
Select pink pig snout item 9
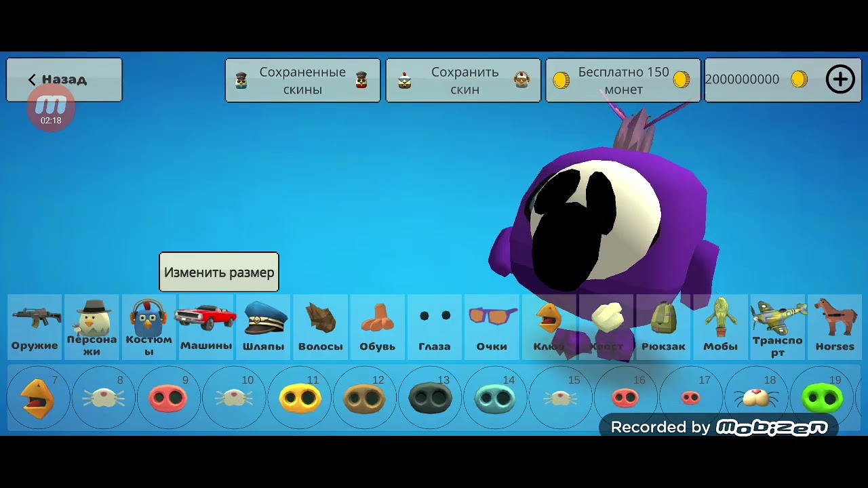168,399
